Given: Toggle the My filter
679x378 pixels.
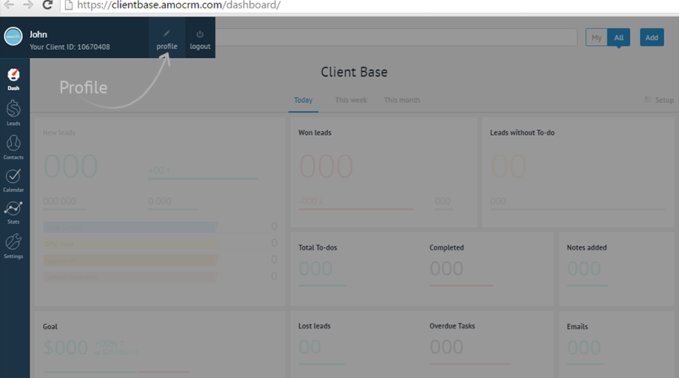Looking at the screenshot, I should pos(596,38).
